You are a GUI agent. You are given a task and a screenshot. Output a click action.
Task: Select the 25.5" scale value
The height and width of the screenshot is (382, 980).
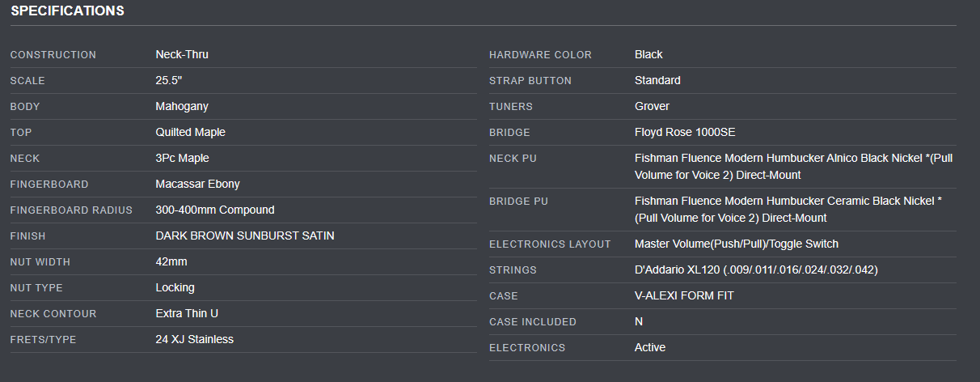click(x=169, y=80)
